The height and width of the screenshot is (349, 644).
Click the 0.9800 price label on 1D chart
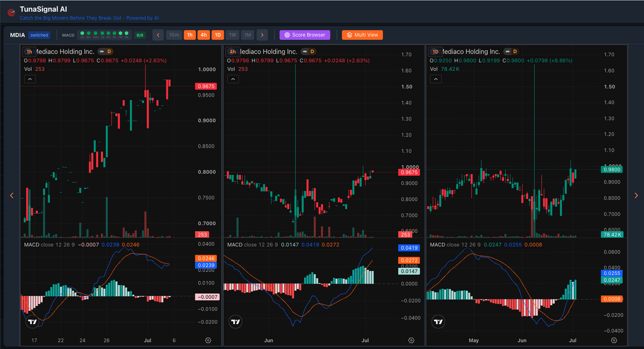click(x=612, y=169)
